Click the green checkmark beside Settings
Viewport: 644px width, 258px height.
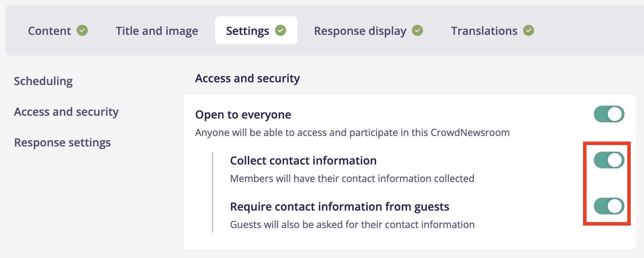tap(281, 30)
